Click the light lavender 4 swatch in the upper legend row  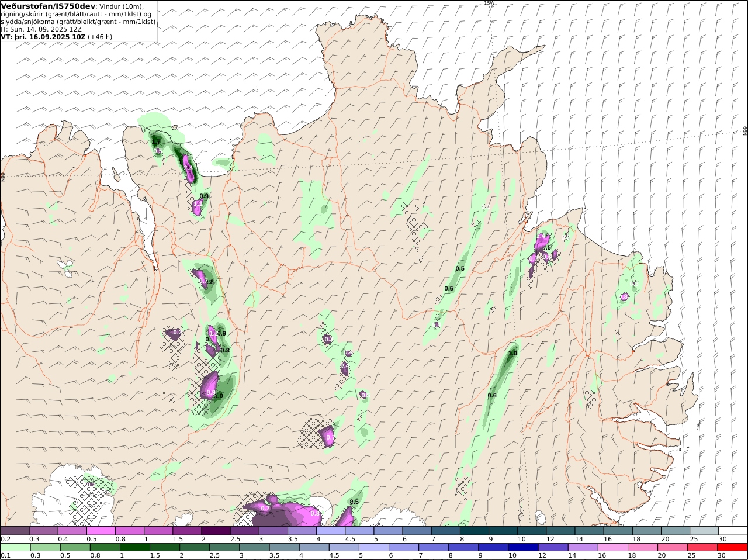[x=330, y=531]
